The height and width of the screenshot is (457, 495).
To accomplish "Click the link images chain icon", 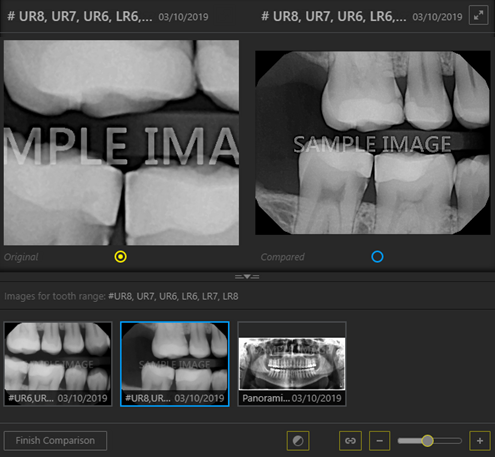I will [350, 441].
